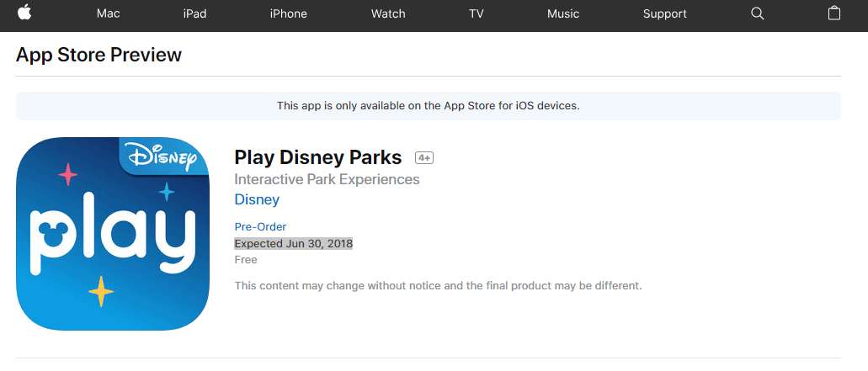Viewport: 868px width, 371px height.
Task: Open the shopping bag icon
Action: 833,13
